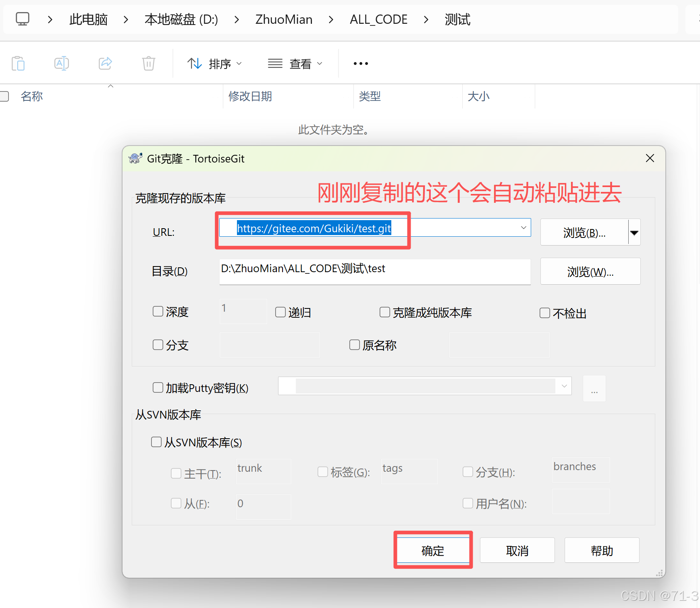This screenshot has width=700, height=608.
Task: Open the three-dot more options menu
Action: 361,64
